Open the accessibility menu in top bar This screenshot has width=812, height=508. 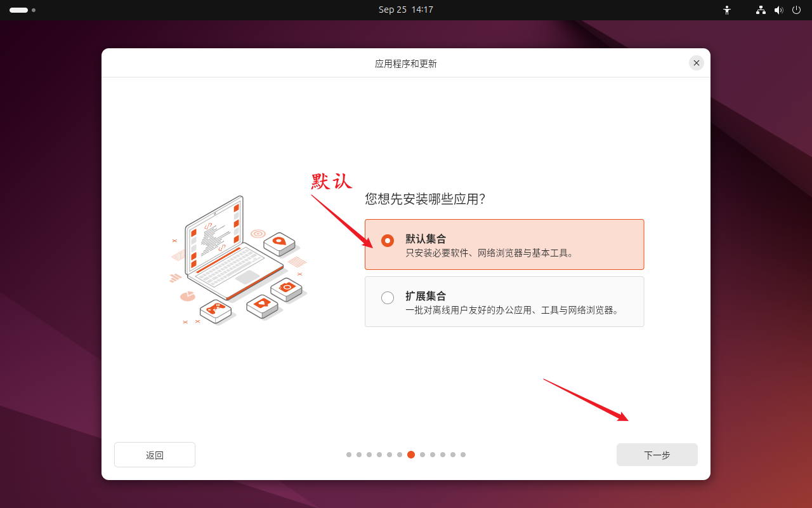[727, 10]
